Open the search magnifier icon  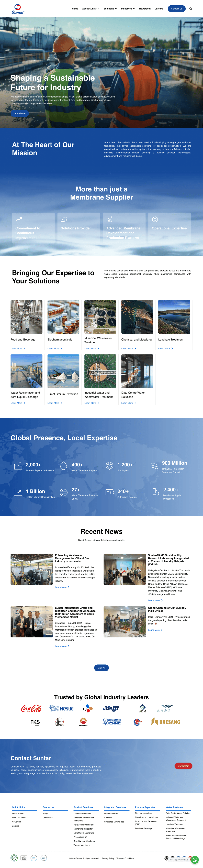click(190, 9)
